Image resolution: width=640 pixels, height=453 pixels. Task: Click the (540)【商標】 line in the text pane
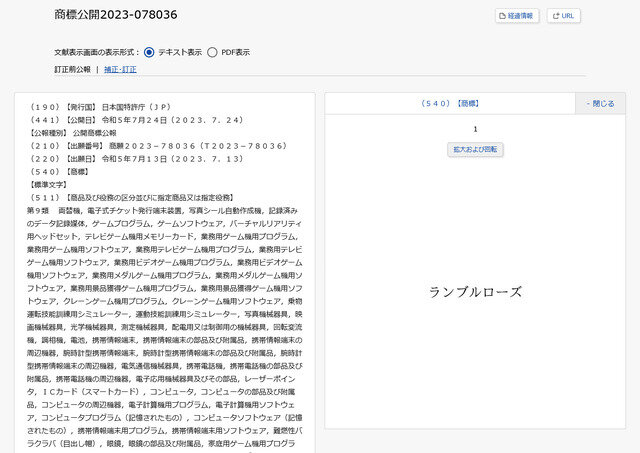tap(59, 172)
